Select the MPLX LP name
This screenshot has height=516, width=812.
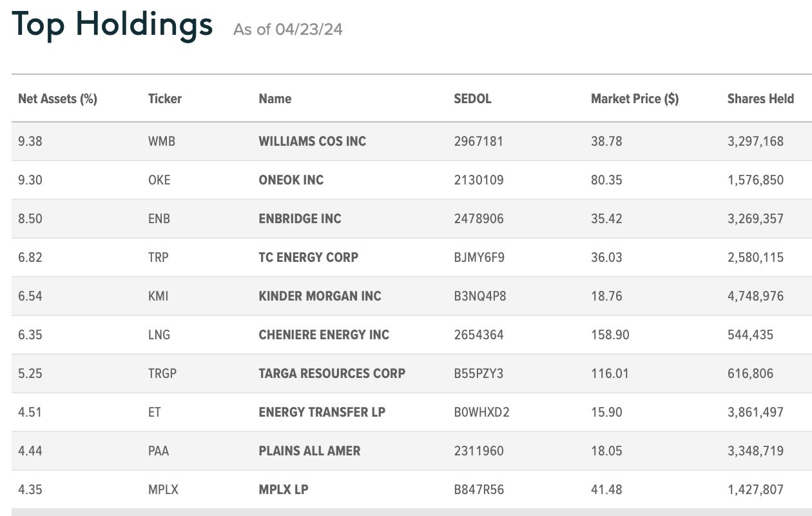coord(284,490)
